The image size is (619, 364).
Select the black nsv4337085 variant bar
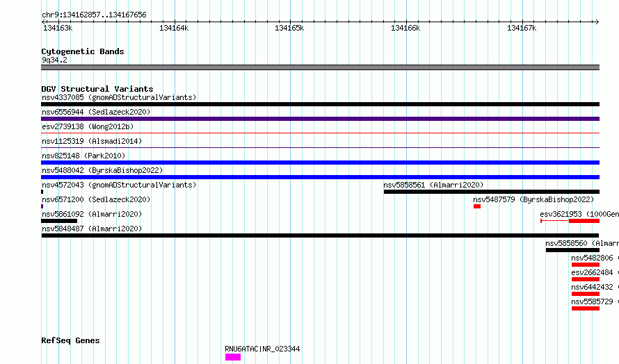point(320,104)
